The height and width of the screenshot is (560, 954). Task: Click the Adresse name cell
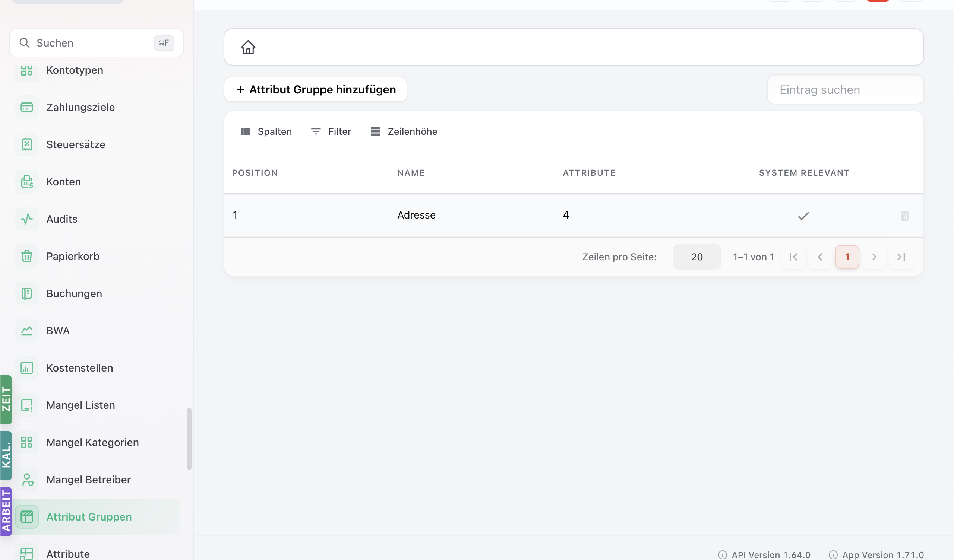(x=416, y=215)
